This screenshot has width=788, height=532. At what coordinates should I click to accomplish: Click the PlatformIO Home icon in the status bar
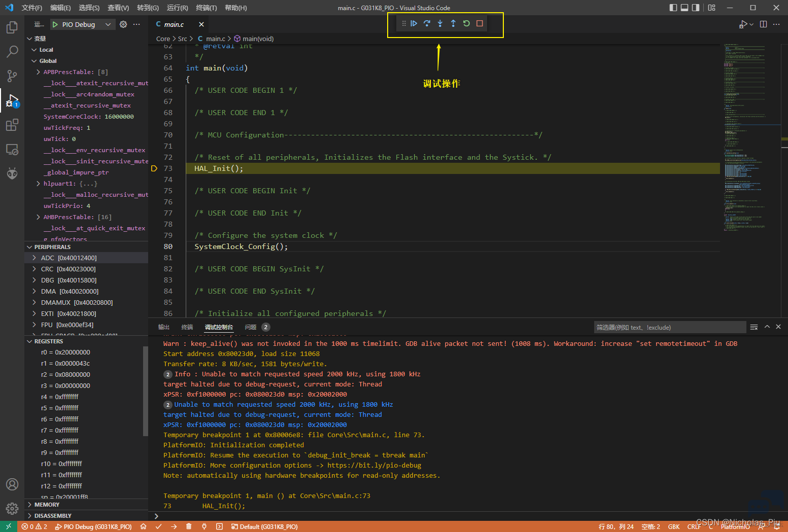[x=144, y=526]
